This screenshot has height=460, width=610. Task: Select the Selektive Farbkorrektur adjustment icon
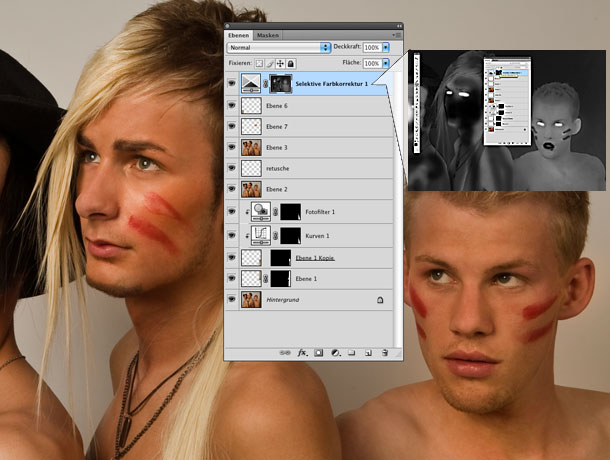(x=251, y=83)
